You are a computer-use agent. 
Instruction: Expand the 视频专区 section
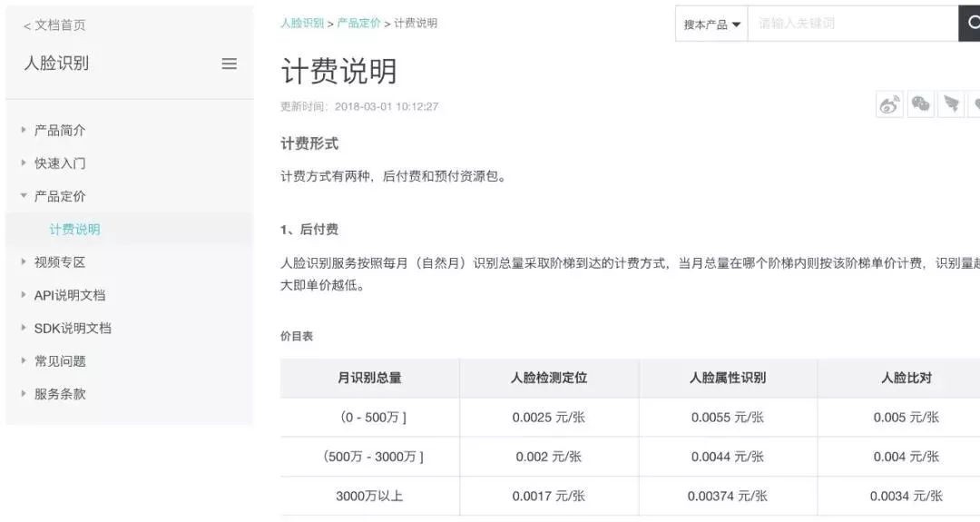pos(60,262)
